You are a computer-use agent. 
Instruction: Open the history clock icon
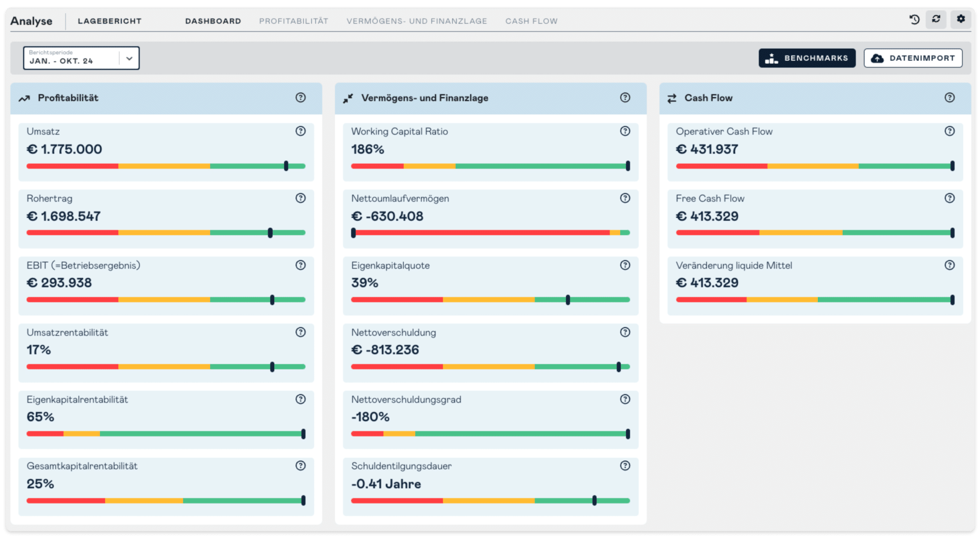(914, 20)
